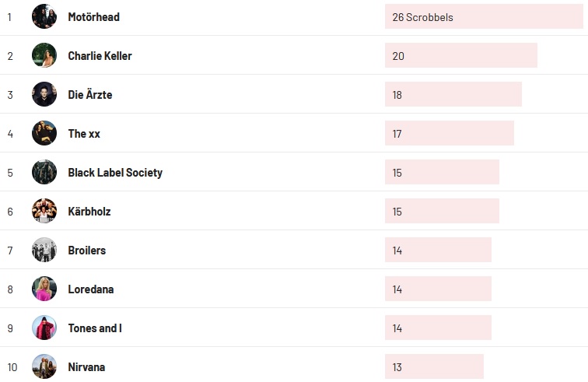Go to Charlie Keller artist page

100,56
